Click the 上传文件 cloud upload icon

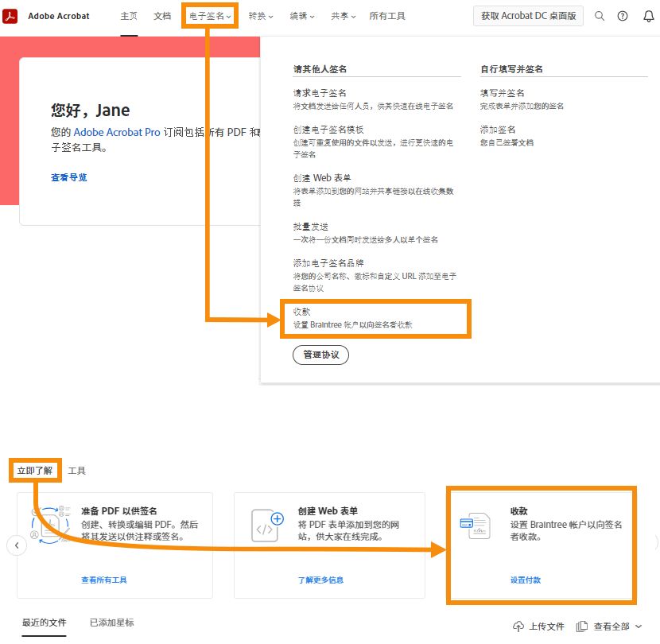pos(518,627)
